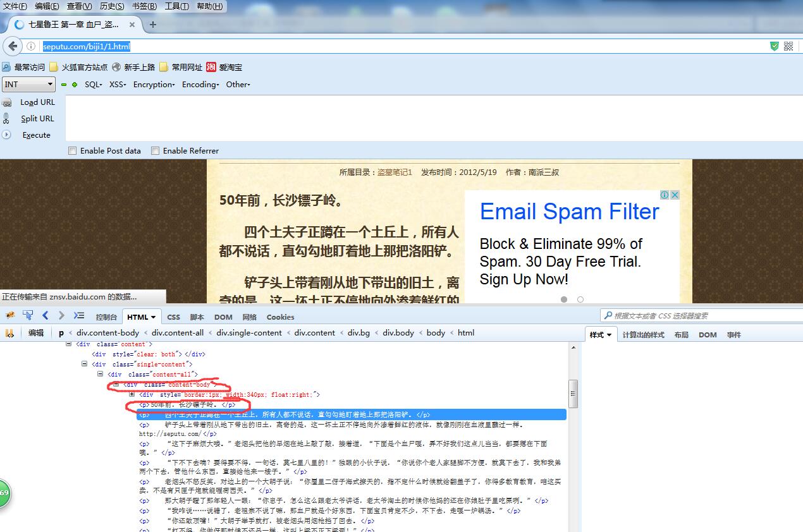Click the Split URL scissors icon
The image size is (803, 532).
[x=7, y=119]
